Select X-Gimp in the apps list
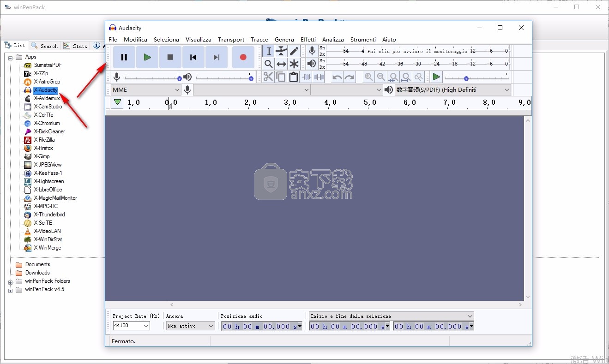The height and width of the screenshot is (364, 609). (42, 156)
